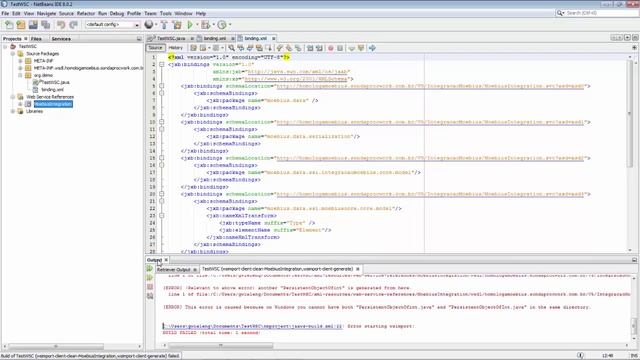640x360 pixels.
Task: Collapse the TestWSC project node
Action: (x=5, y=47)
